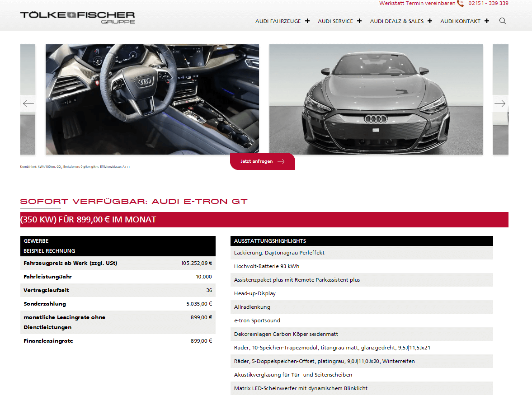Click the Sonderzahlung row label

(x=45, y=304)
